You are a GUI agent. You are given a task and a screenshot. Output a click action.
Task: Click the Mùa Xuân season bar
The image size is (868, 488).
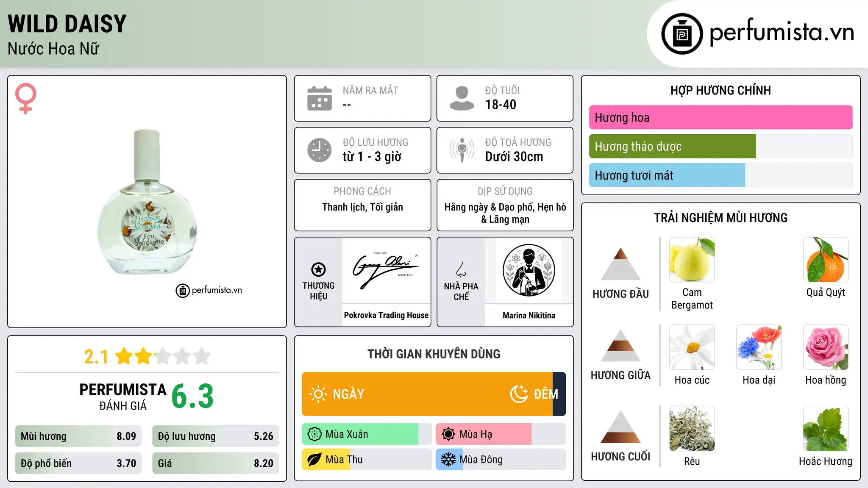click(367, 434)
